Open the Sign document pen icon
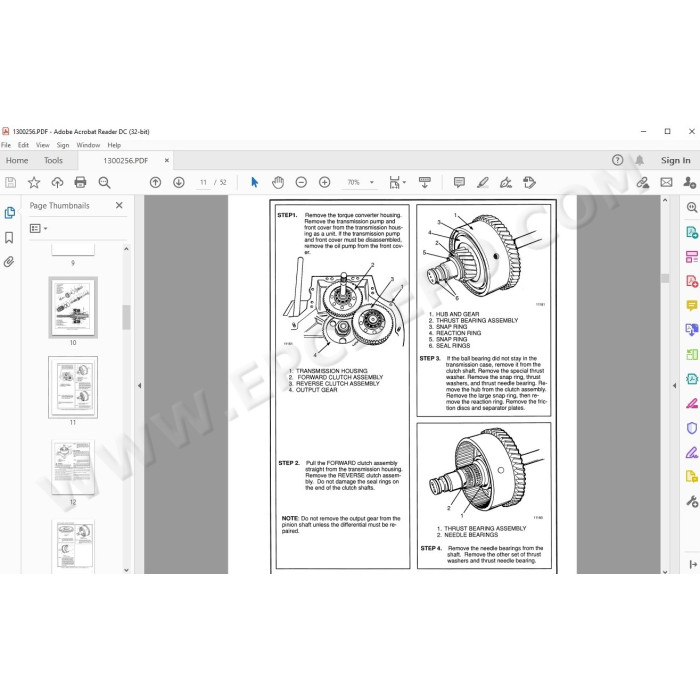Viewport: 700px width, 700px height. point(506,182)
